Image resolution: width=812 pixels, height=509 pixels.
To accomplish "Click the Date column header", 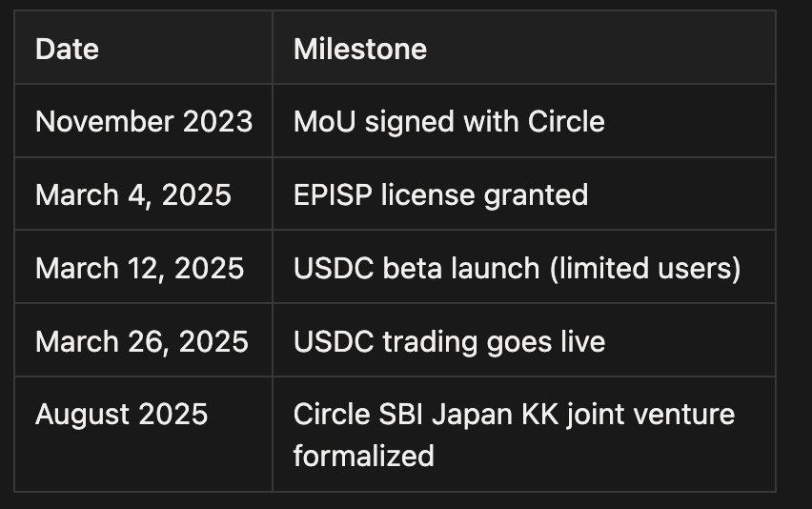I will coord(67,49).
